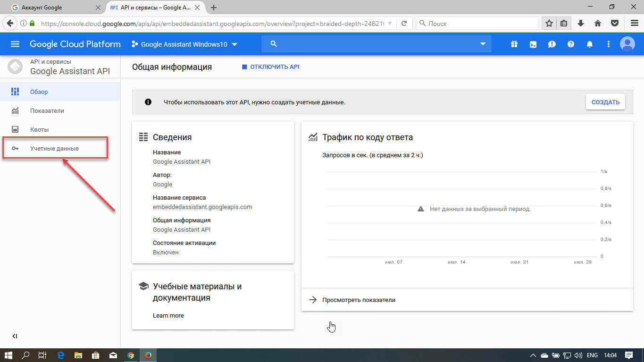This screenshot has height=362, width=644.
Task: Click the СОЗДАТЬ credentials button
Action: 605,102
